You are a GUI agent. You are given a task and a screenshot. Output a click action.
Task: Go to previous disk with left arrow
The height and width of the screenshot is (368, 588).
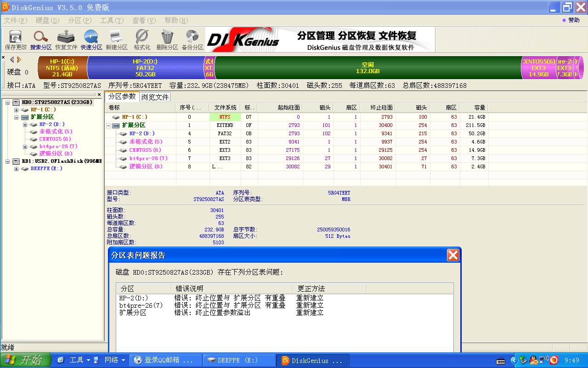12,60
